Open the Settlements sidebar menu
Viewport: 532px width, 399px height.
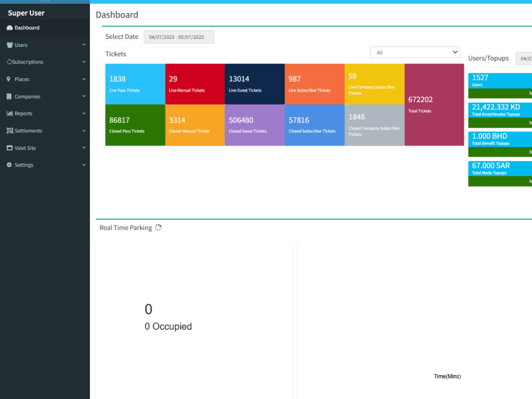pos(45,131)
